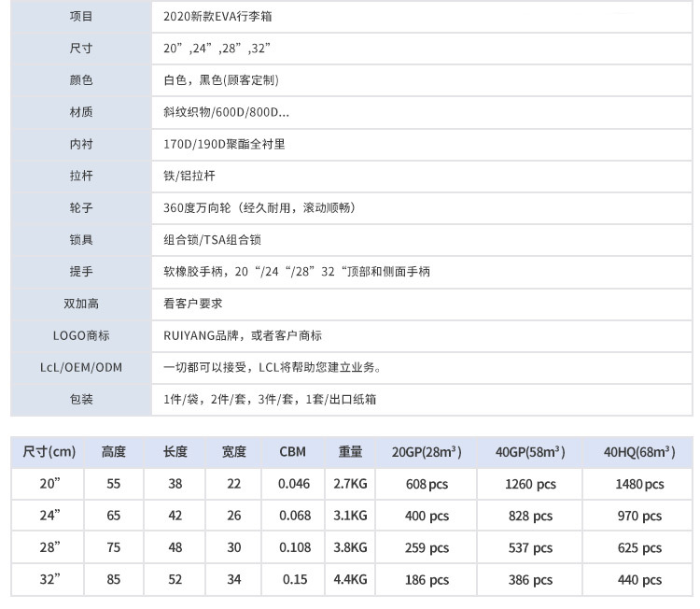Screen dimensions: 700x609
Task: Click CBM value 0.068
Action: 295,516
